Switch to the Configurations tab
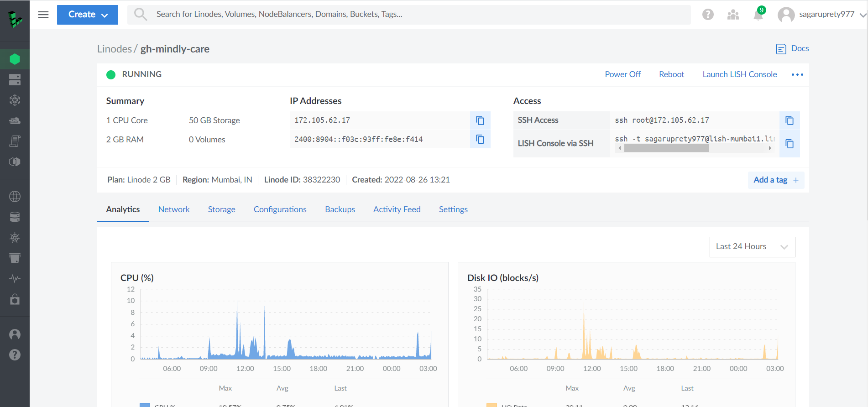Viewport: 868px width, 407px height. pos(280,209)
